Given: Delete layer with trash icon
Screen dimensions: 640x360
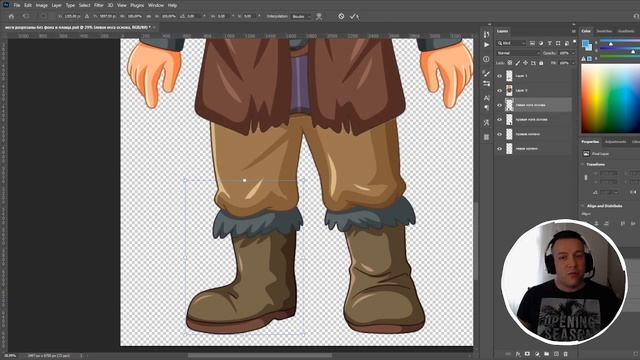Looking at the screenshot, I should point(565,354).
